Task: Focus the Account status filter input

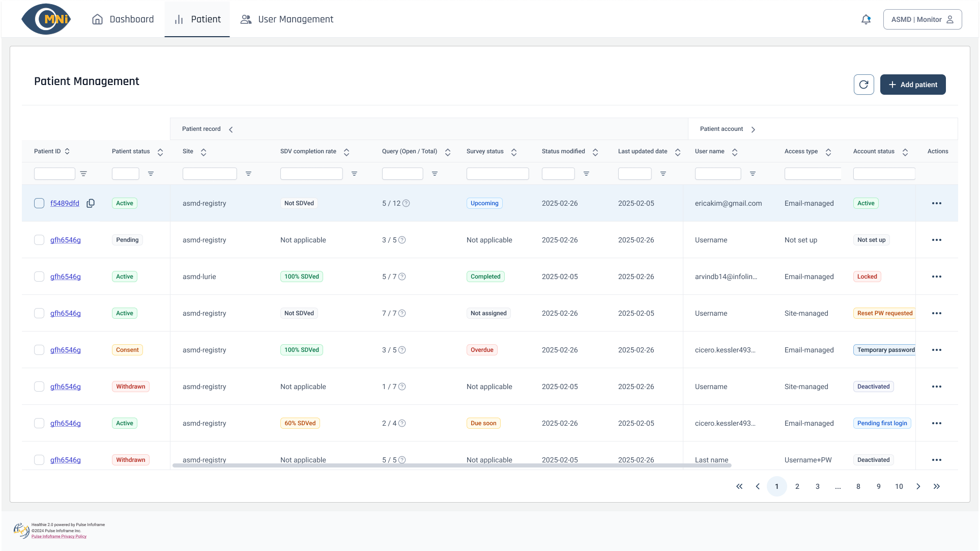Action: [x=884, y=174]
